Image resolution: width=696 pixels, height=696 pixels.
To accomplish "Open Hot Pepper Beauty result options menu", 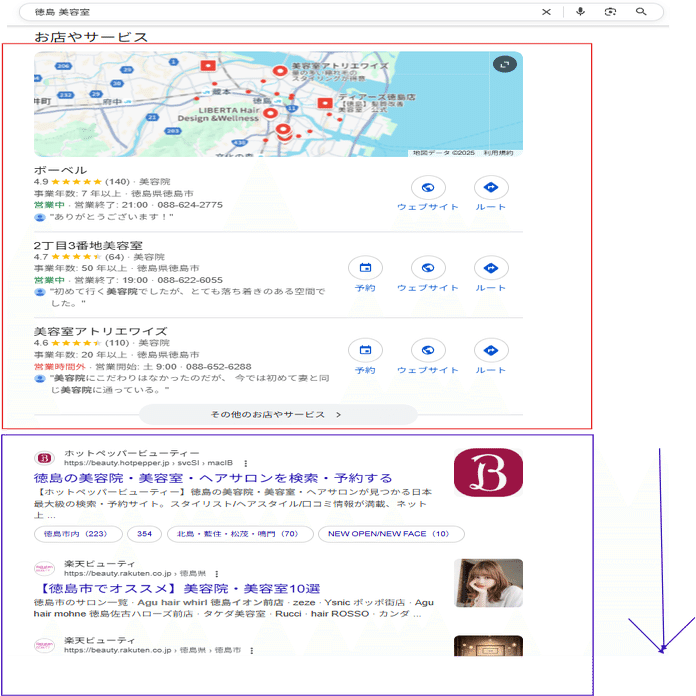I will [x=246, y=463].
